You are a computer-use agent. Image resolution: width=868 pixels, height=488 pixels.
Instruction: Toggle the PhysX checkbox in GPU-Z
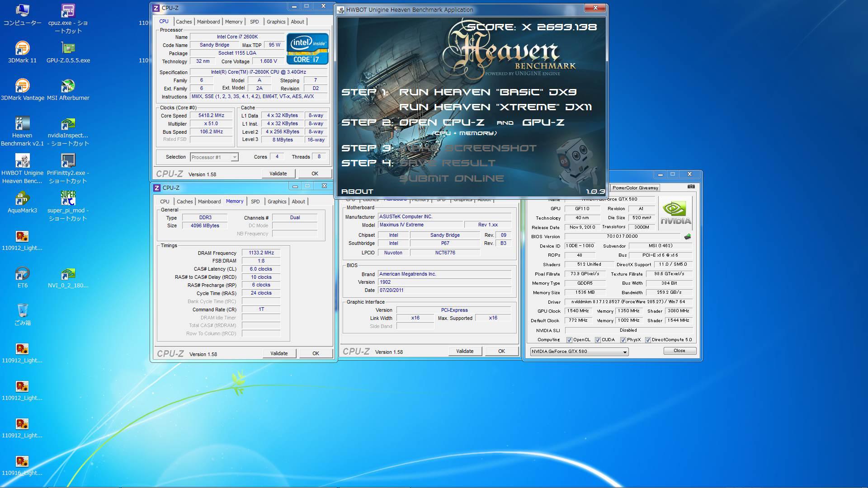pos(623,340)
